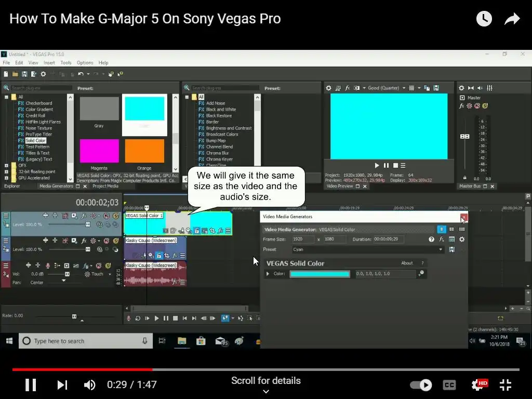Pause the YouTube video
This screenshot has height=399, width=532.
[31, 385]
